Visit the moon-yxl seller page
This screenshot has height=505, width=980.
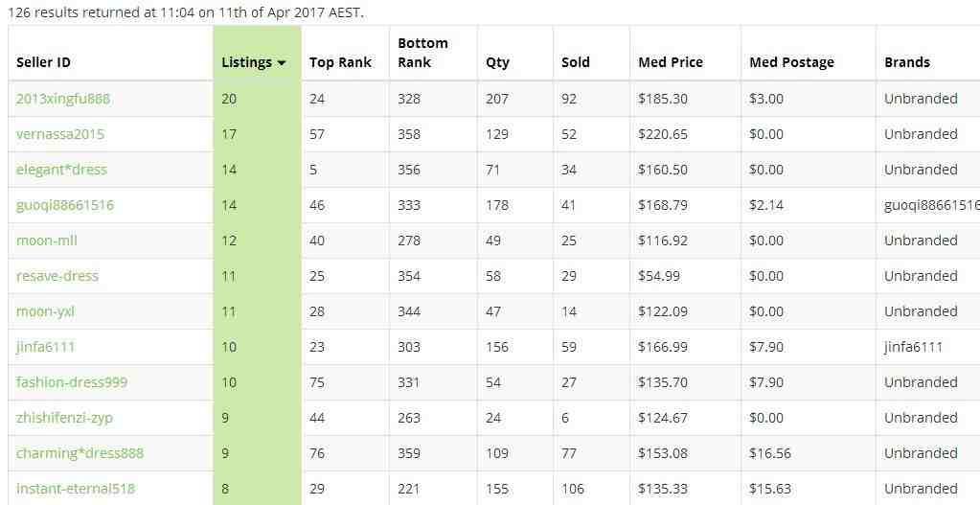click(45, 311)
